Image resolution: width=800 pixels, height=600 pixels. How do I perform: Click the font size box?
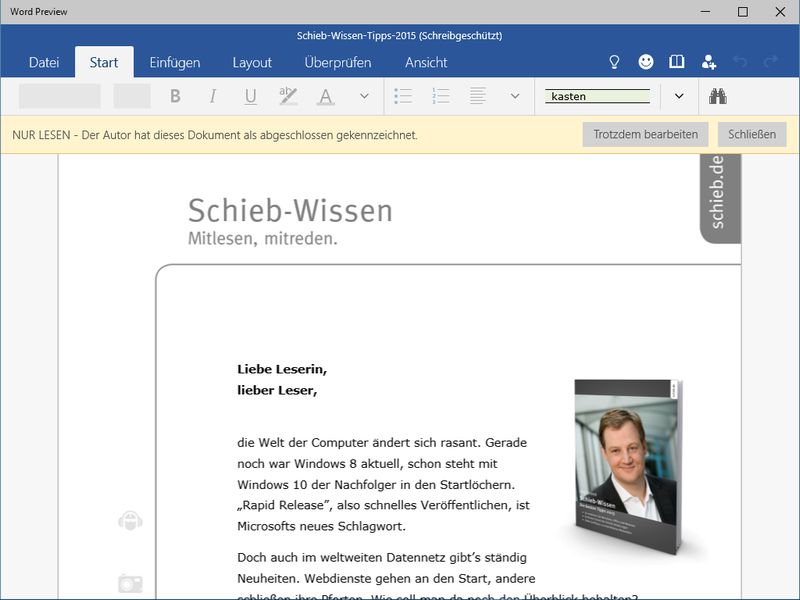tap(132, 96)
